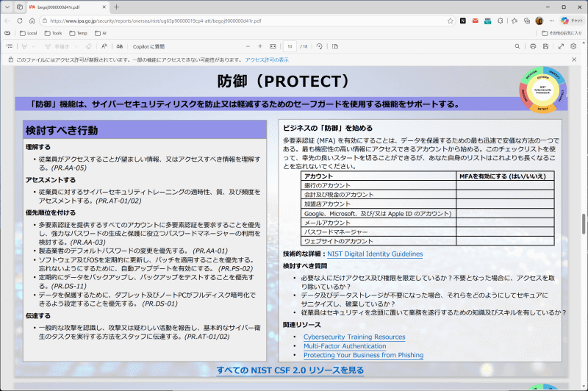Open 'Cybersecurity Training Resources' link
The image size is (588, 391).
pos(354,337)
